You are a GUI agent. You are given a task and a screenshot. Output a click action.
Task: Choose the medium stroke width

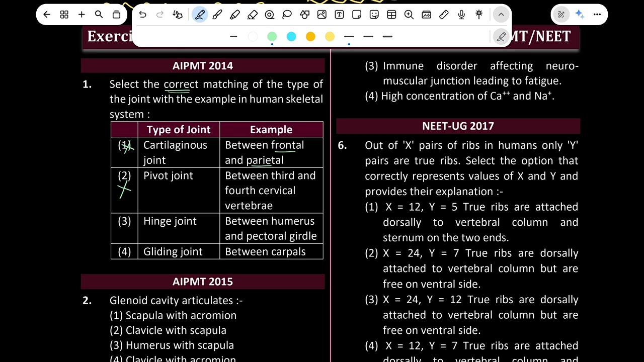click(x=368, y=37)
